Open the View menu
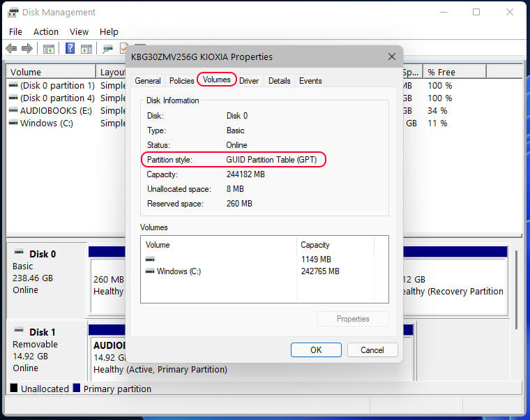The image size is (530, 420). click(79, 32)
